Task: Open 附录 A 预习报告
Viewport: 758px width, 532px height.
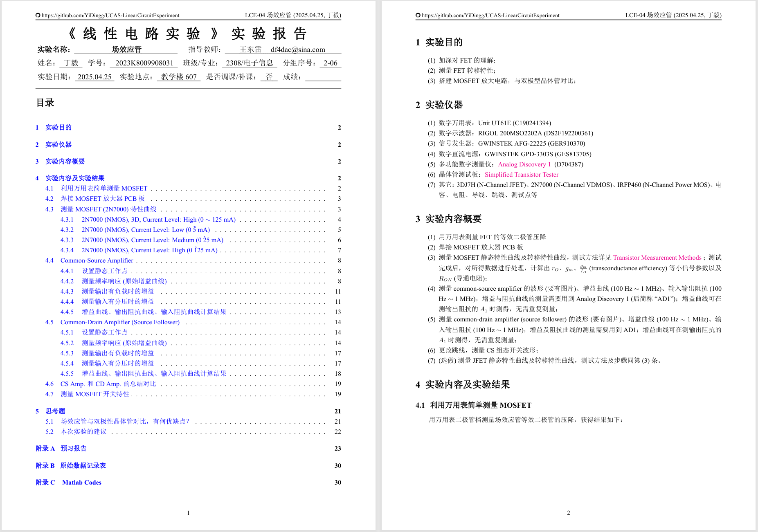Action: pos(61,449)
